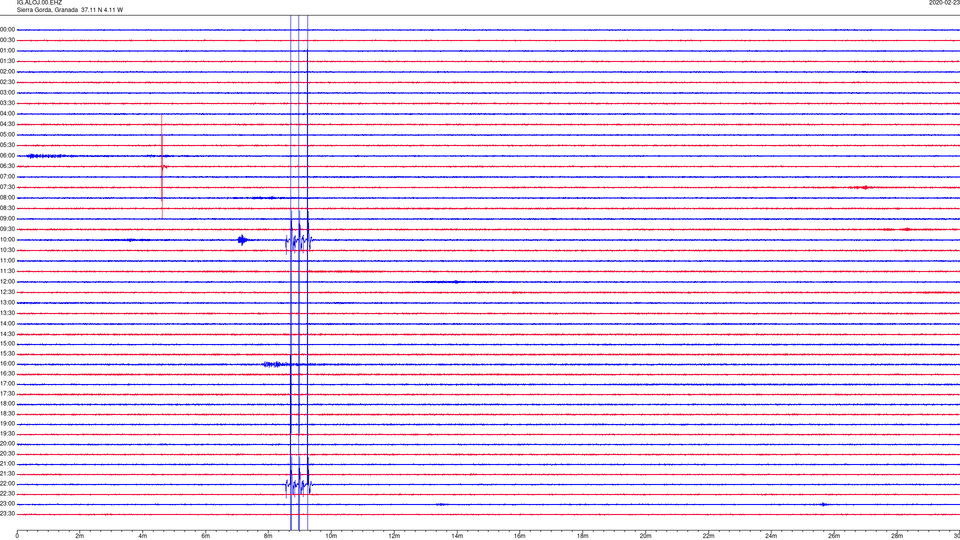Select the 01:00 trace time label
This screenshot has width=960, height=540.
tap(7, 50)
